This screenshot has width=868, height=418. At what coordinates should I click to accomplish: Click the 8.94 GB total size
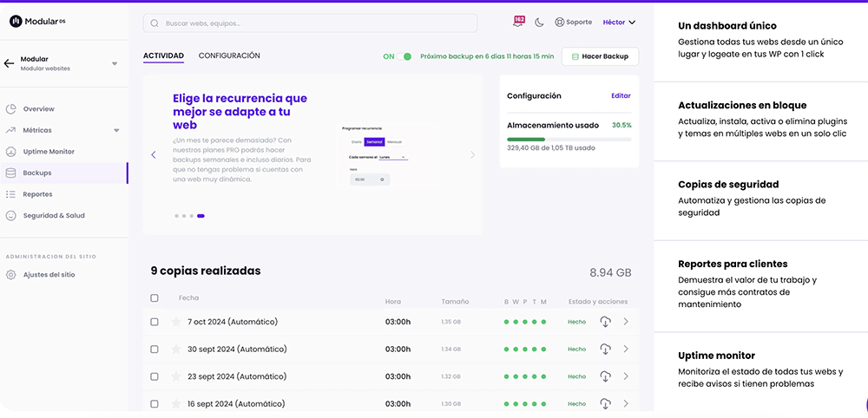click(610, 272)
